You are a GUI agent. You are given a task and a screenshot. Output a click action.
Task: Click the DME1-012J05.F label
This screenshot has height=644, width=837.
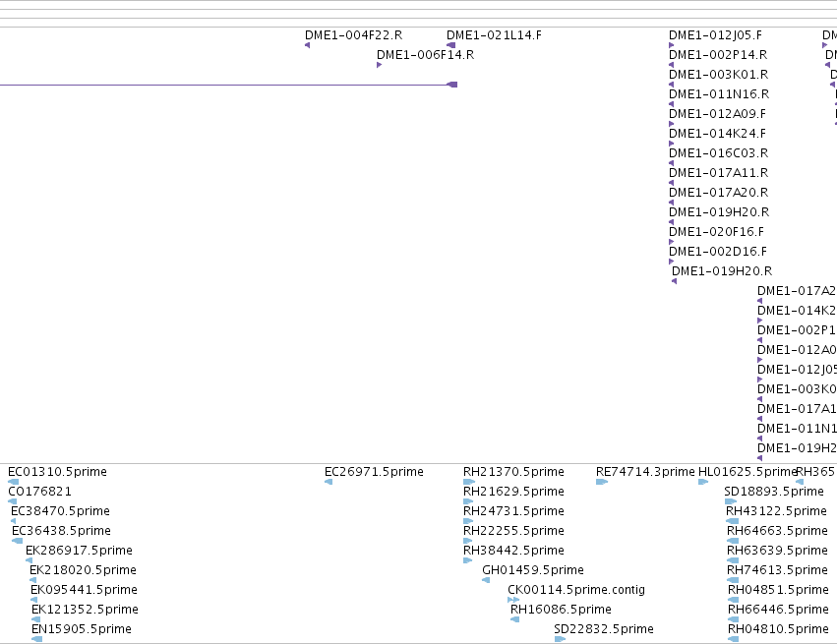coord(715,35)
